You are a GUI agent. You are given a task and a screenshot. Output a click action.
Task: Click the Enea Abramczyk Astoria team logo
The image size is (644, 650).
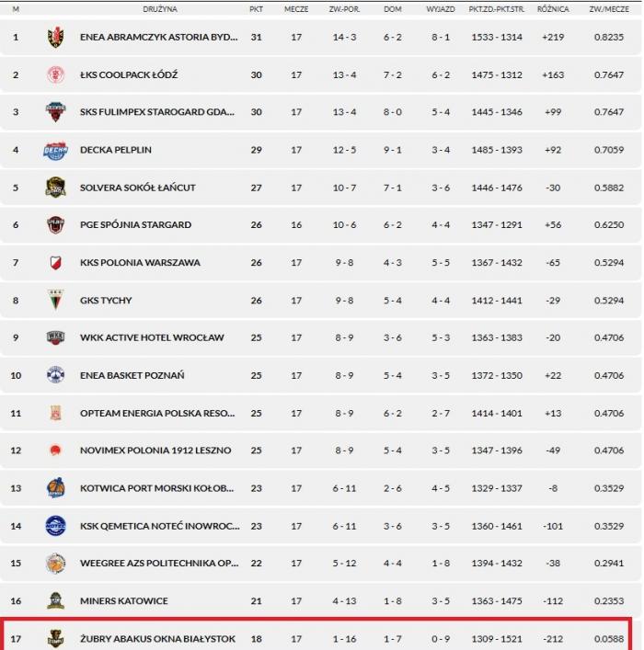(56, 37)
